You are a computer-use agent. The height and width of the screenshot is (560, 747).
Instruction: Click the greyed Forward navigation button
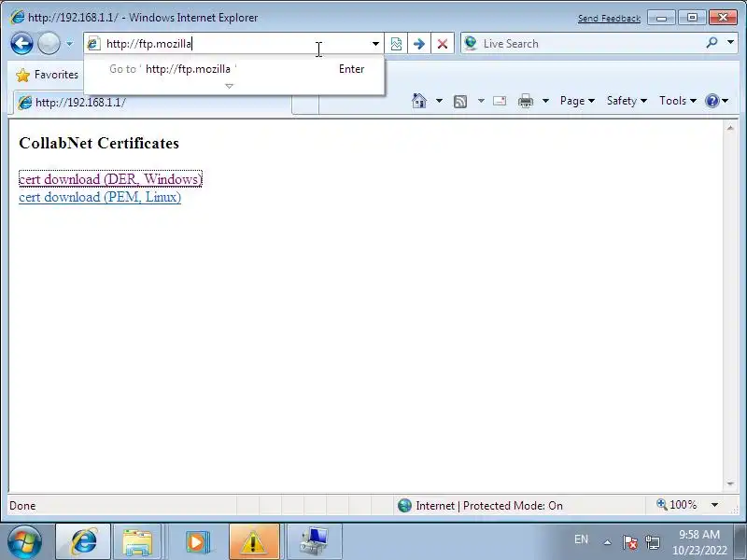pyautogui.click(x=49, y=44)
